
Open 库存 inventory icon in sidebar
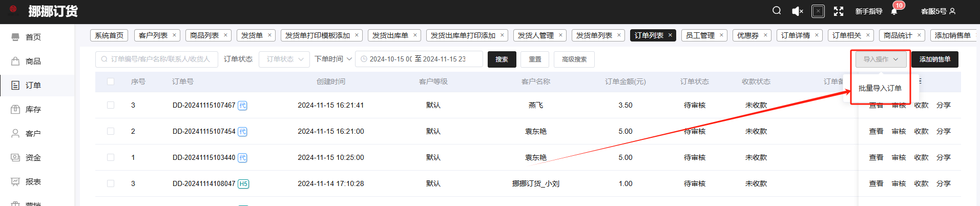pos(15,109)
